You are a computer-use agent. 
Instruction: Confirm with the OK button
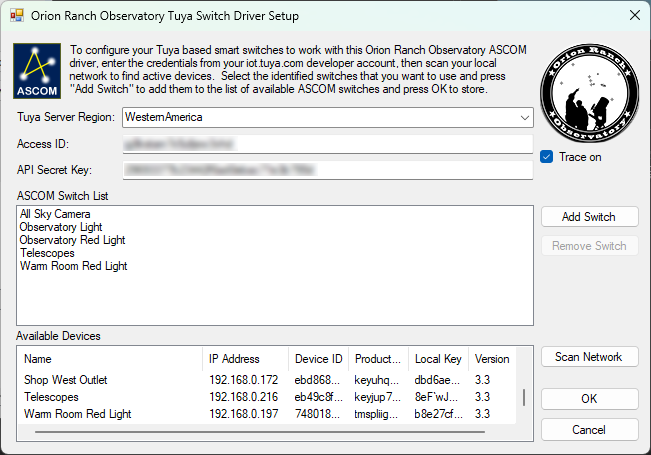(x=589, y=399)
